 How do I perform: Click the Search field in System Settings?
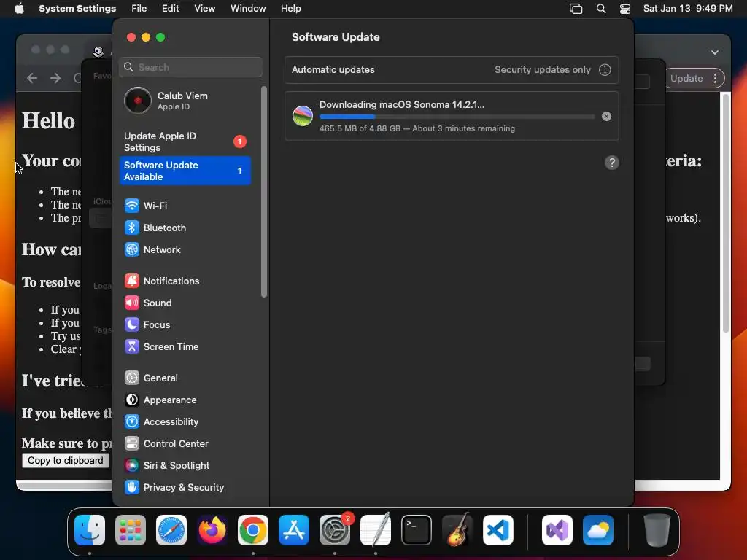click(x=190, y=67)
